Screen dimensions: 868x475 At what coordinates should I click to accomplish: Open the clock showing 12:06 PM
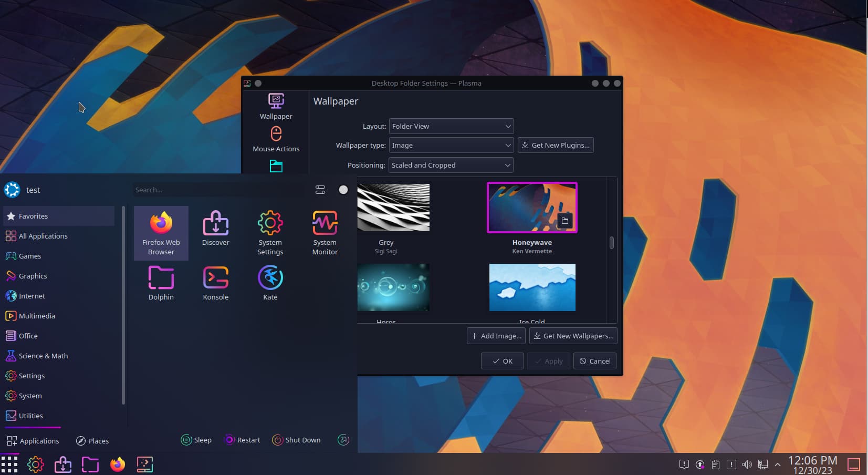click(x=812, y=465)
